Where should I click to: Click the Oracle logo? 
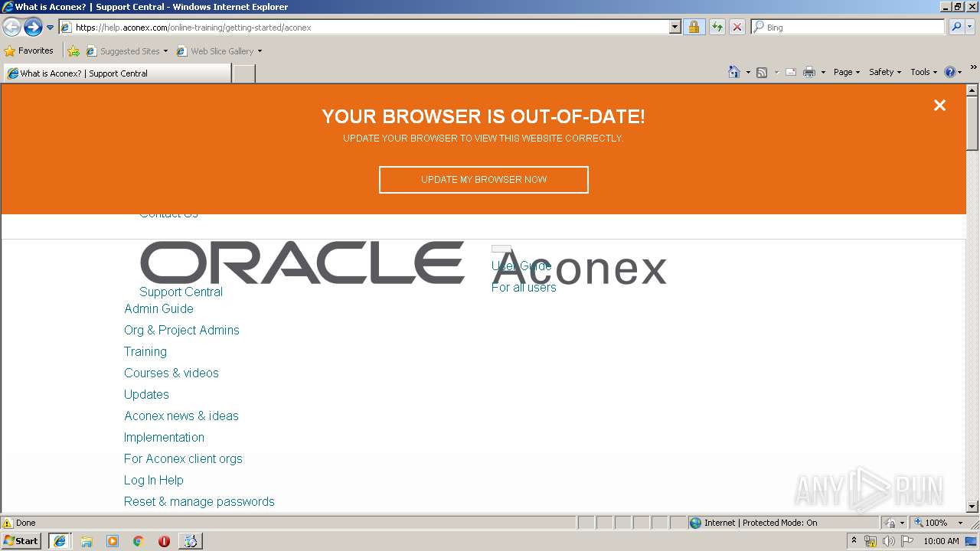tap(302, 262)
